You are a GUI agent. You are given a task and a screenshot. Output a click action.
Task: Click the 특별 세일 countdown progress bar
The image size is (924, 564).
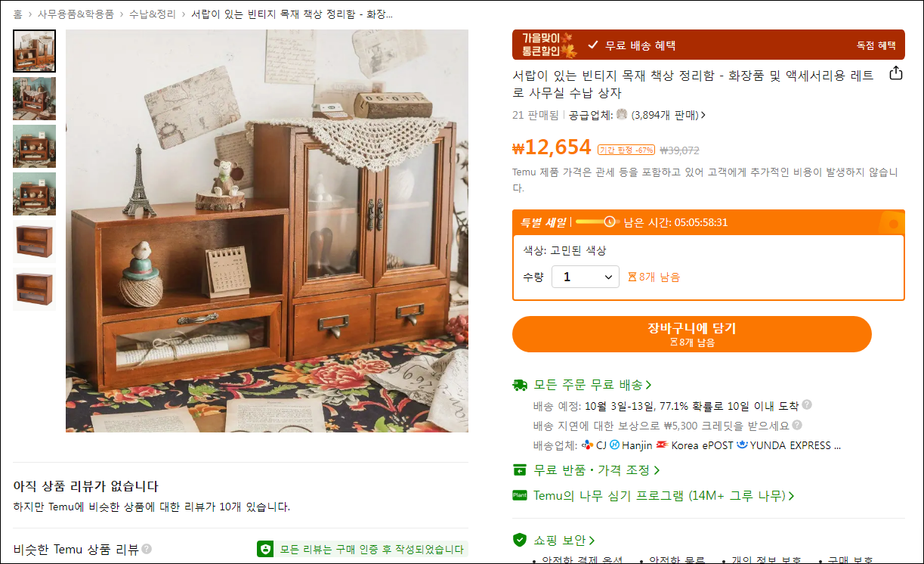click(x=596, y=222)
